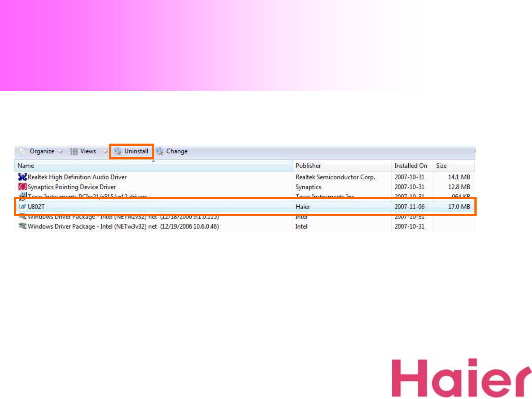Sort by the Publisher column header
Image resolution: width=532 pixels, height=399 pixels.
tap(342, 166)
